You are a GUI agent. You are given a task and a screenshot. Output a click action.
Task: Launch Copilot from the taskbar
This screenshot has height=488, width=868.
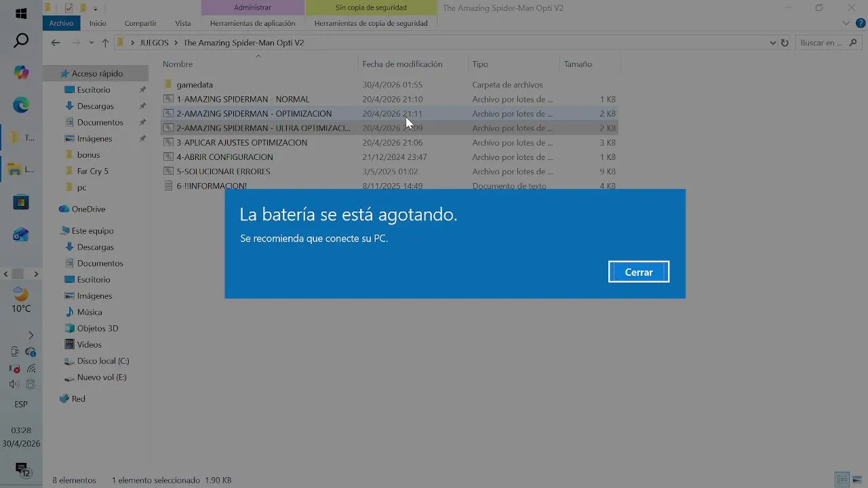pyautogui.click(x=21, y=73)
